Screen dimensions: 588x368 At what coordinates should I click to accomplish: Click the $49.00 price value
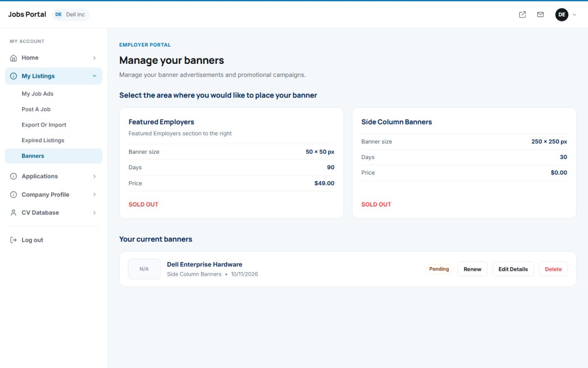[324, 183]
